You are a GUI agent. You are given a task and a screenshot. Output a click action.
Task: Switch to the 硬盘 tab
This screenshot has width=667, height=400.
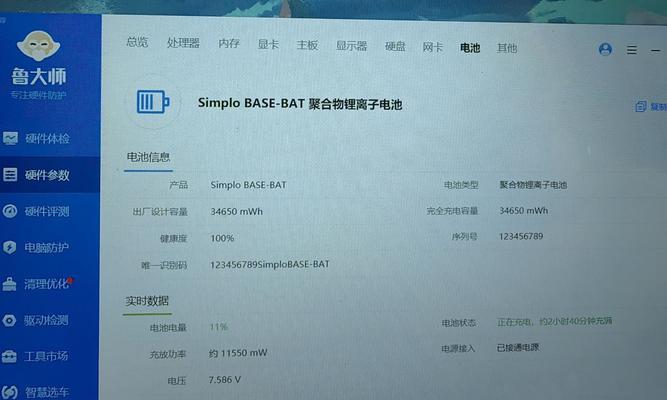(x=395, y=46)
